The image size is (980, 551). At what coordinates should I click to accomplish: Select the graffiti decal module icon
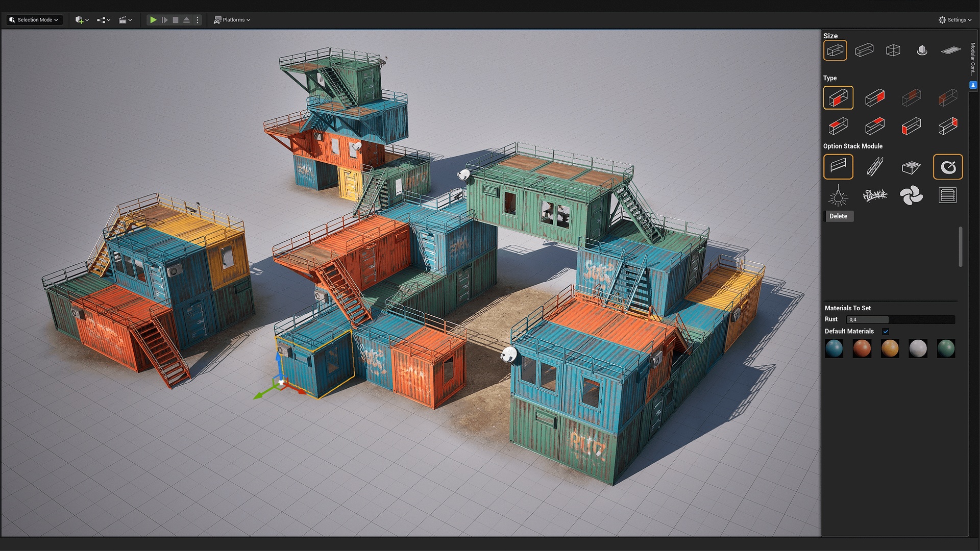[x=875, y=195]
